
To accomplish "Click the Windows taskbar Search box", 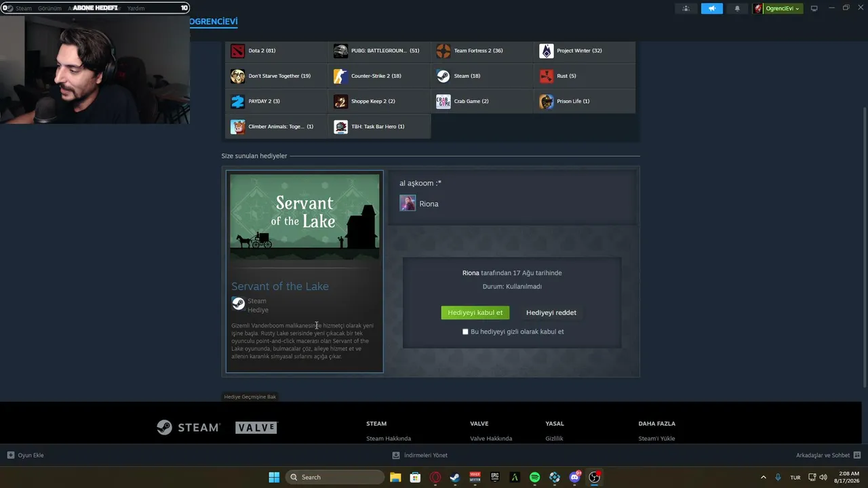I will (334, 477).
